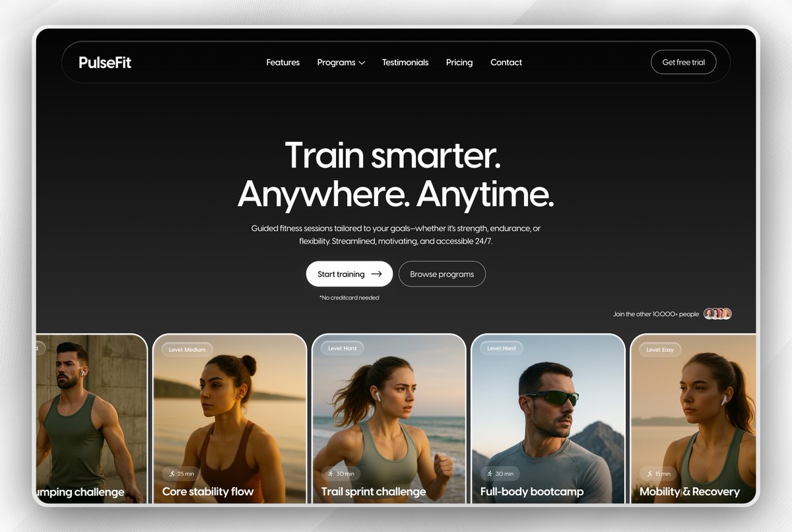Image resolution: width=792 pixels, height=532 pixels.
Task: Open the Core stability flow card
Action: point(230,418)
